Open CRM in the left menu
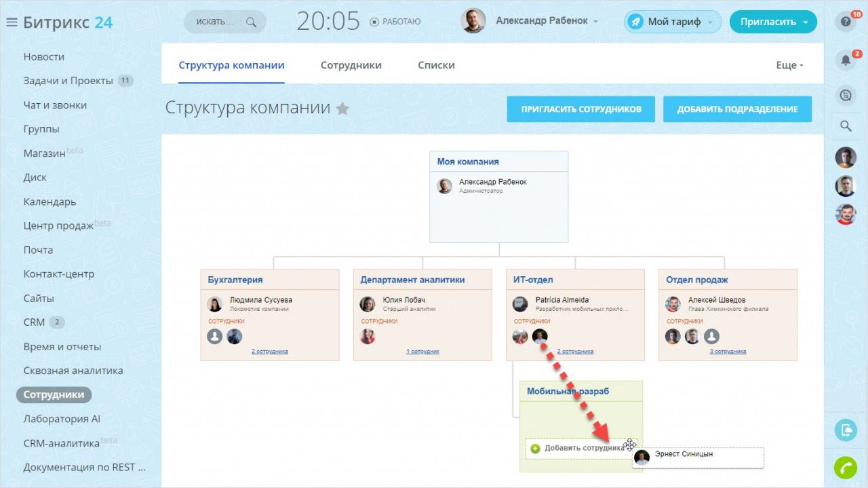The width and height of the screenshot is (868, 488). [34, 322]
